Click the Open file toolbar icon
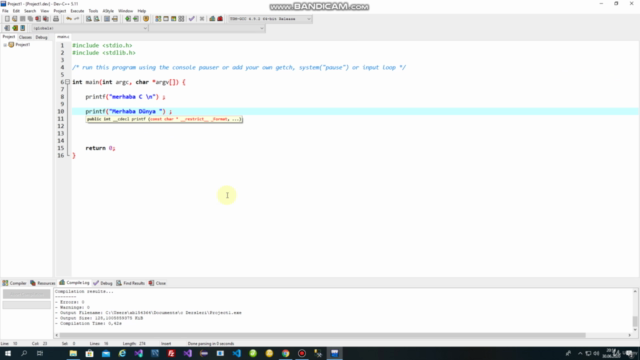This screenshot has height=360, width=640. pos(15,19)
